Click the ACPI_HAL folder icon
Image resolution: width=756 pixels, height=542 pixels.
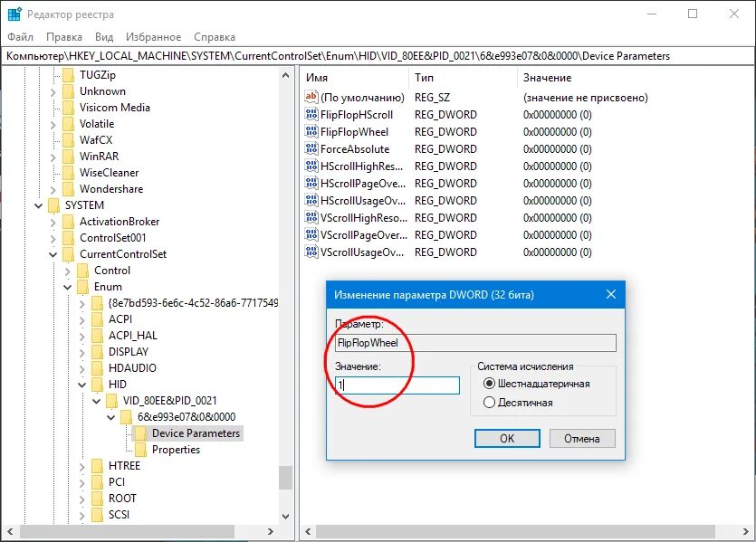[98, 336]
